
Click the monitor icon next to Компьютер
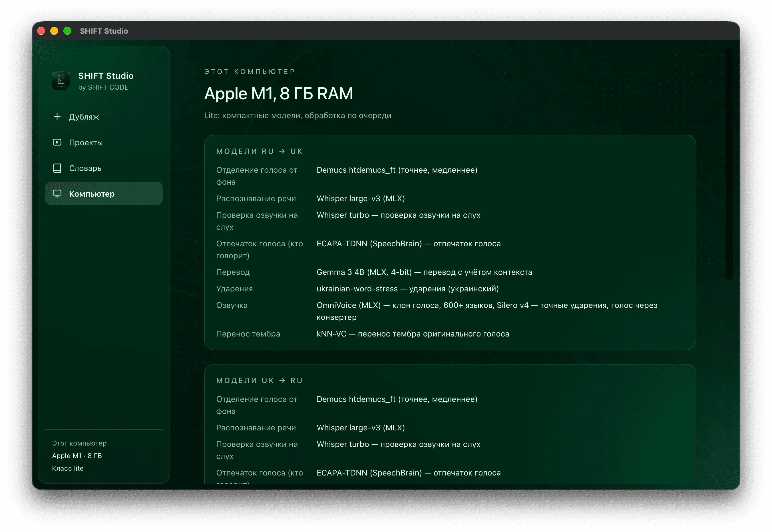point(57,194)
